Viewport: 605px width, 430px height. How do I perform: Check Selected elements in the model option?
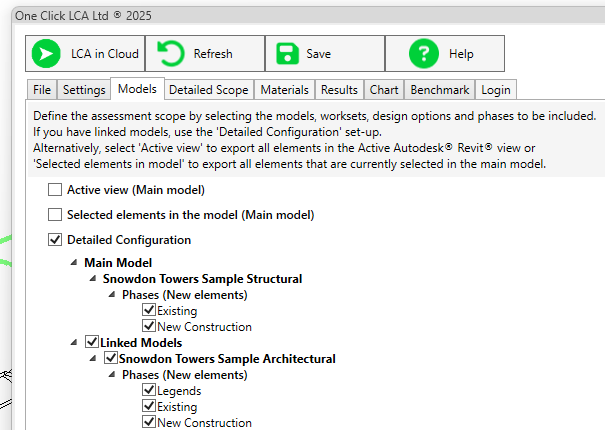tap(55, 214)
